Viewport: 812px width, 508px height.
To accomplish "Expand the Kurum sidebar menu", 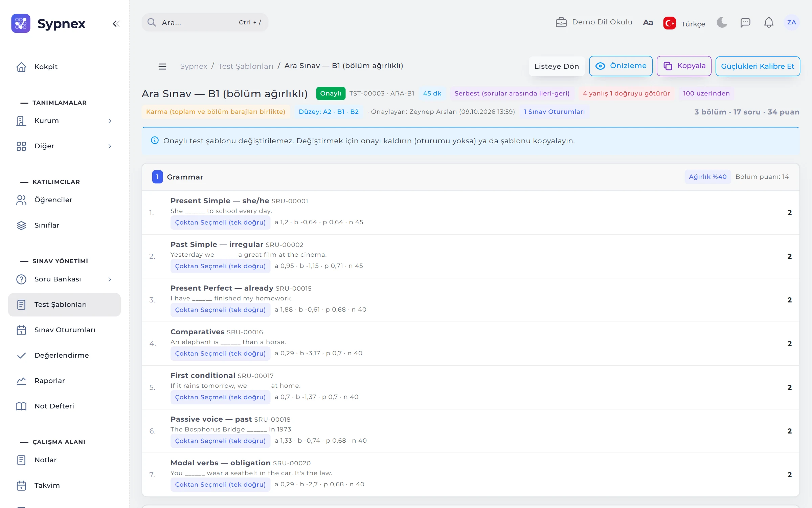I will [x=64, y=121].
